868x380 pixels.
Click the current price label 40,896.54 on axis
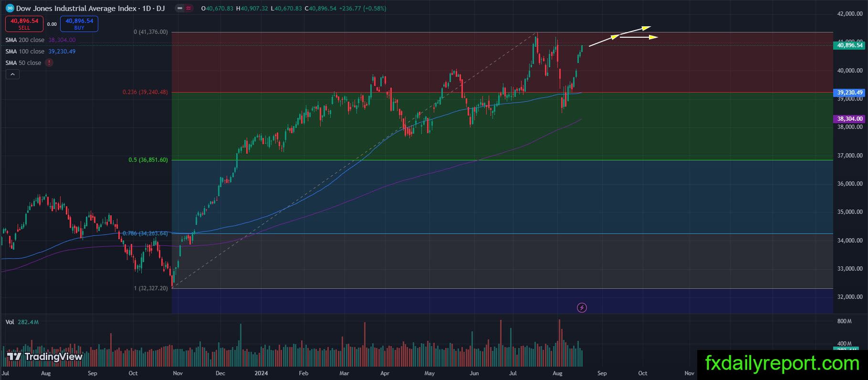pos(848,45)
